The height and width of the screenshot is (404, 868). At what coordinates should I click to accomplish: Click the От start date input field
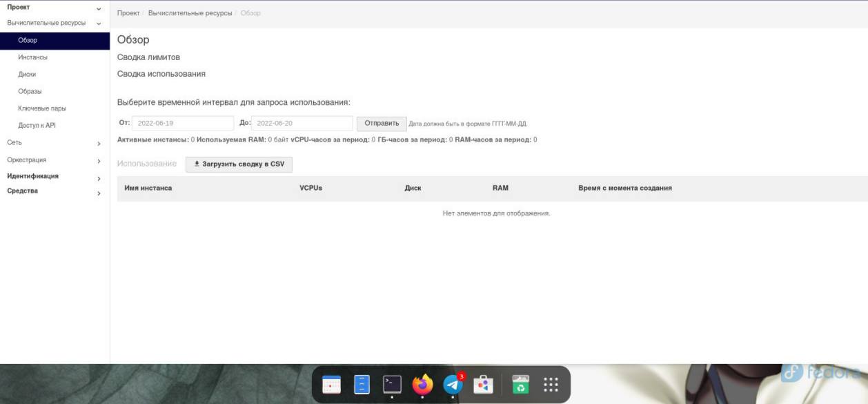182,123
